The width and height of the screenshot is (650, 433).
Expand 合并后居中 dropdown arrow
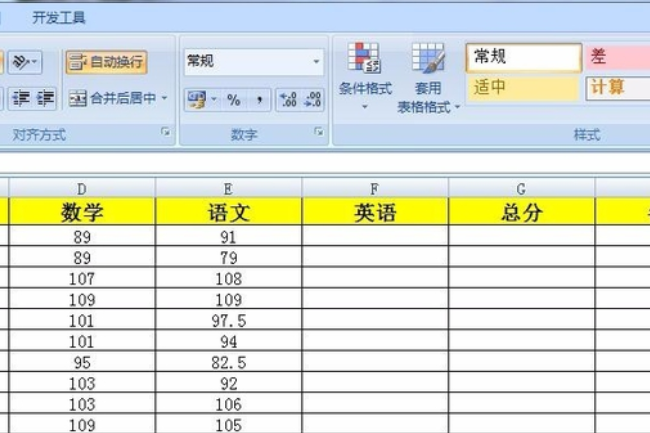[x=165, y=99]
